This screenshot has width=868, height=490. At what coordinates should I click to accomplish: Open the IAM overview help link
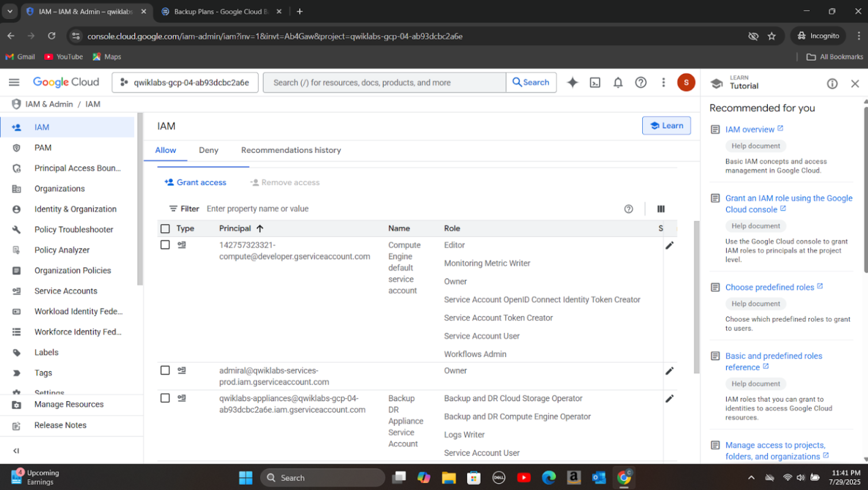tap(749, 130)
